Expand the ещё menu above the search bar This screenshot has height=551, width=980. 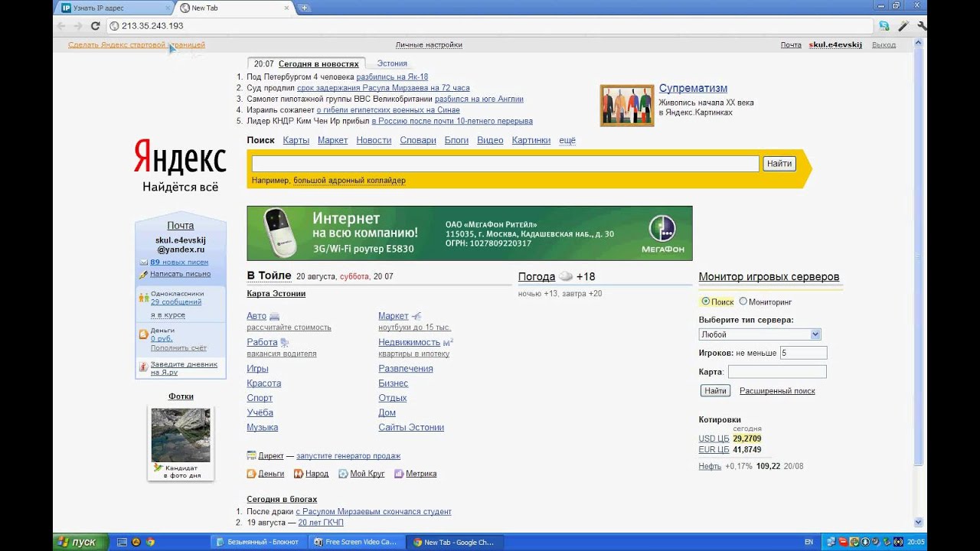(567, 140)
